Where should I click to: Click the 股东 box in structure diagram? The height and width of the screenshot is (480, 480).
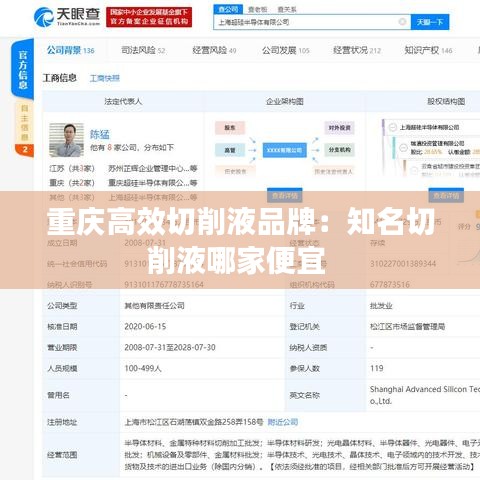click(230, 128)
